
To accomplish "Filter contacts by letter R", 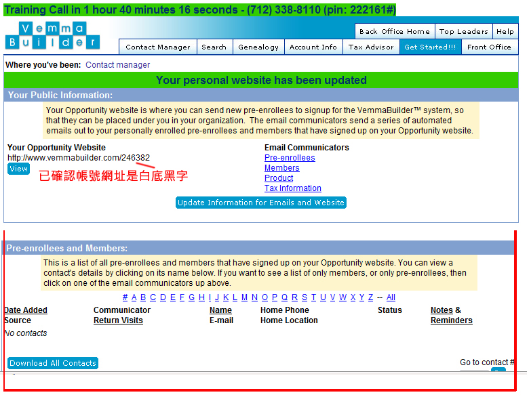I will (294, 297).
